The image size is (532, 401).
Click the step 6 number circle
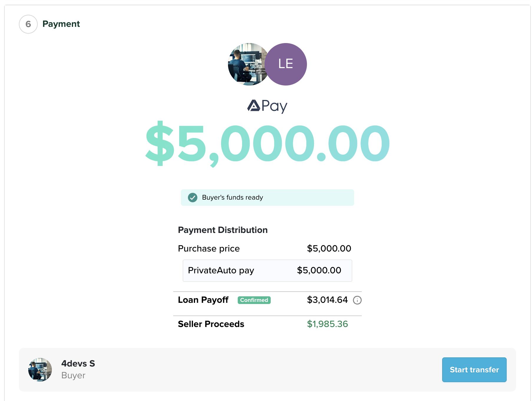28,24
